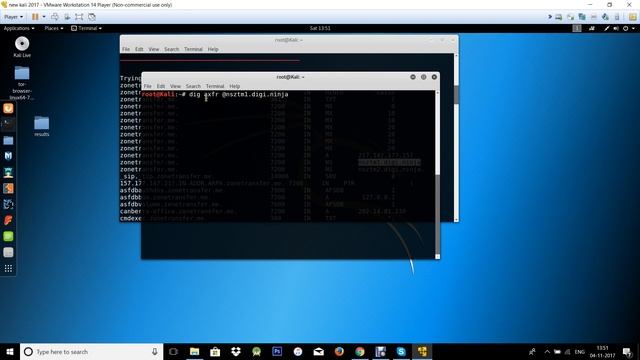Select the tor-browser folder on desktop
This screenshot has height=360, width=640.
coord(22,83)
